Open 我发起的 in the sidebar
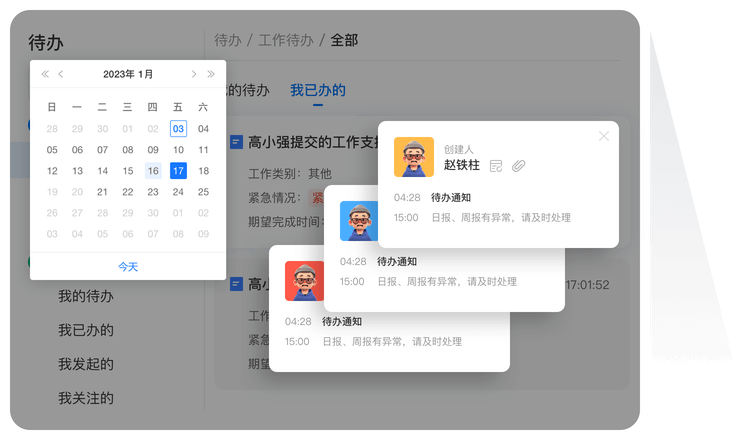 [85, 364]
